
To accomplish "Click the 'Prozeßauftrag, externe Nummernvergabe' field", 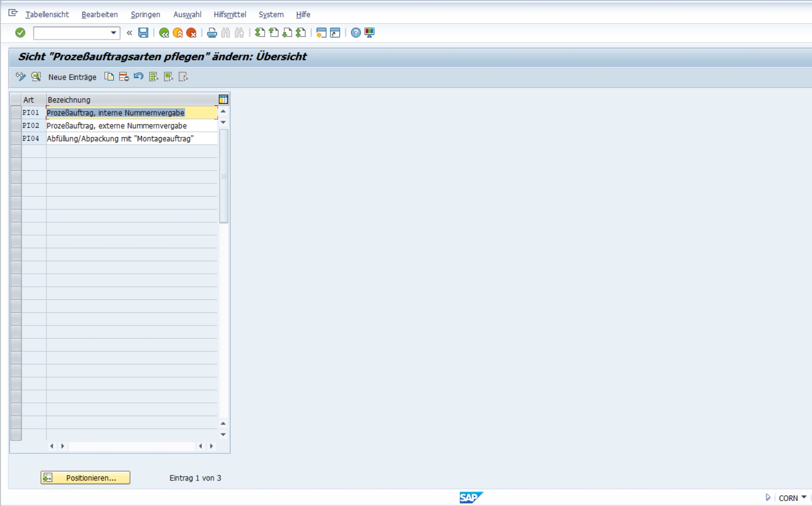I will [x=132, y=125].
